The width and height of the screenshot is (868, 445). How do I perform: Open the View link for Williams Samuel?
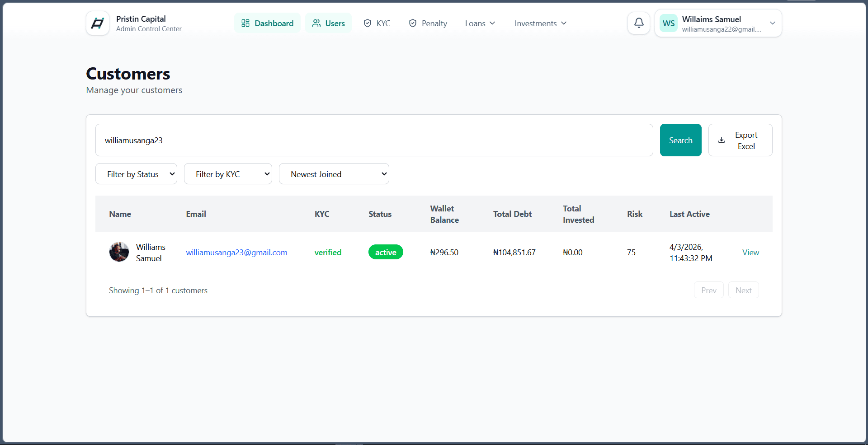point(750,253)
